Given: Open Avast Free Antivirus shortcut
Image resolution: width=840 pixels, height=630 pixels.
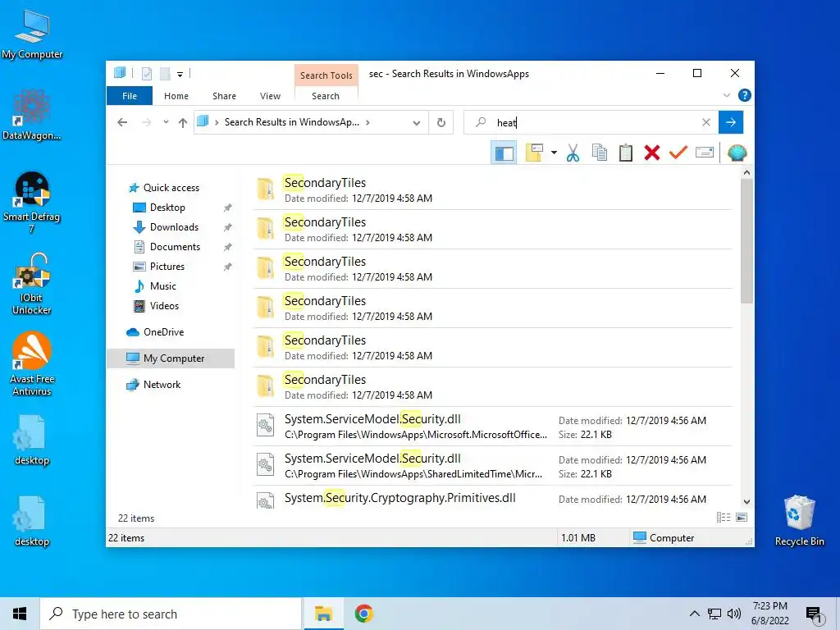Looking at the screenshot, I should click(32, 364).
